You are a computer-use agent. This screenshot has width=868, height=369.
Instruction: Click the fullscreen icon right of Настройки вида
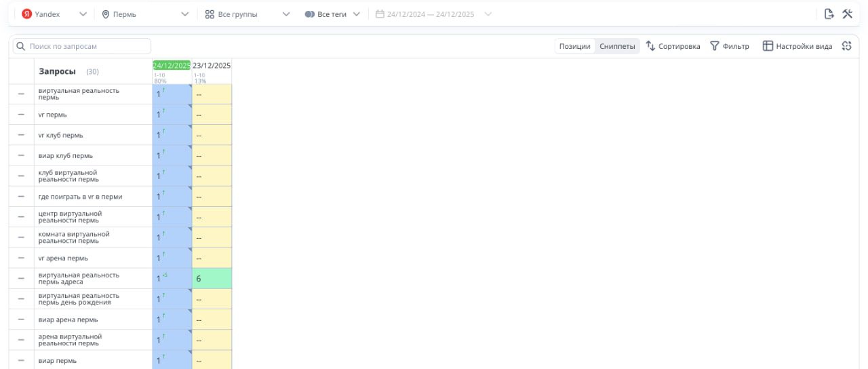[846, 46]
